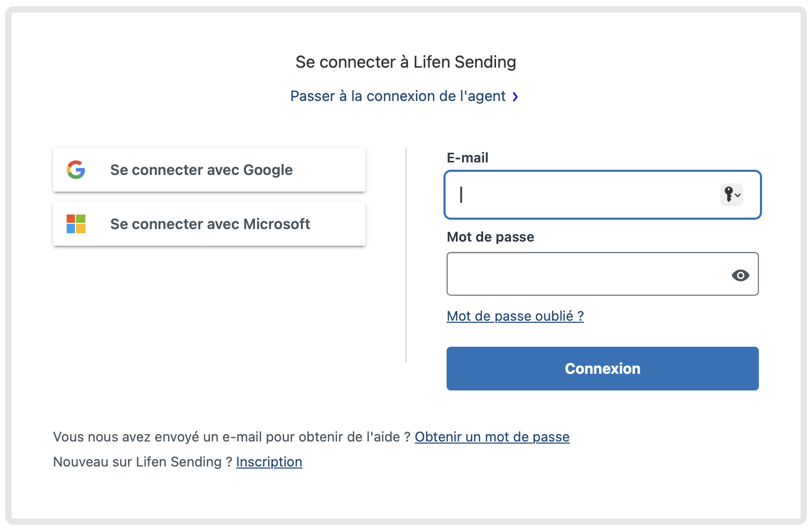Click inside the Mot de passe field
This screenshot has height=530, width=812.
pyautogui.click(x=573, y=274)
